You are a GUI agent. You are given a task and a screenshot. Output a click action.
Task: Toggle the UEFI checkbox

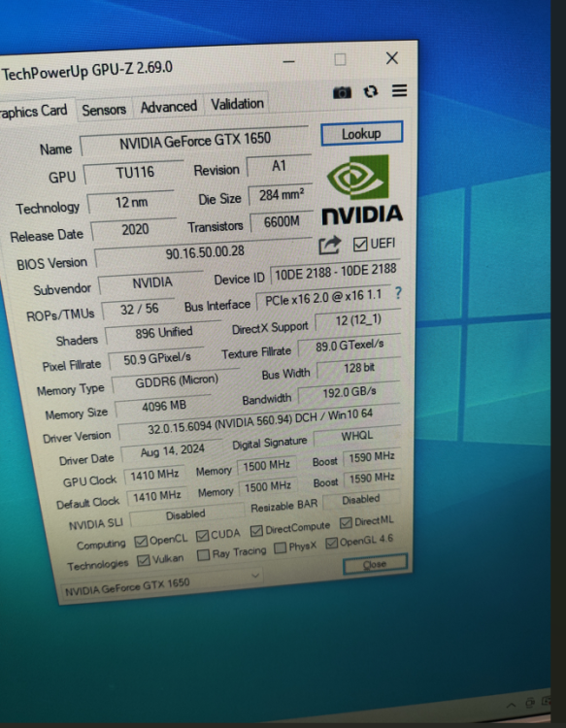[x=360, y=245]
